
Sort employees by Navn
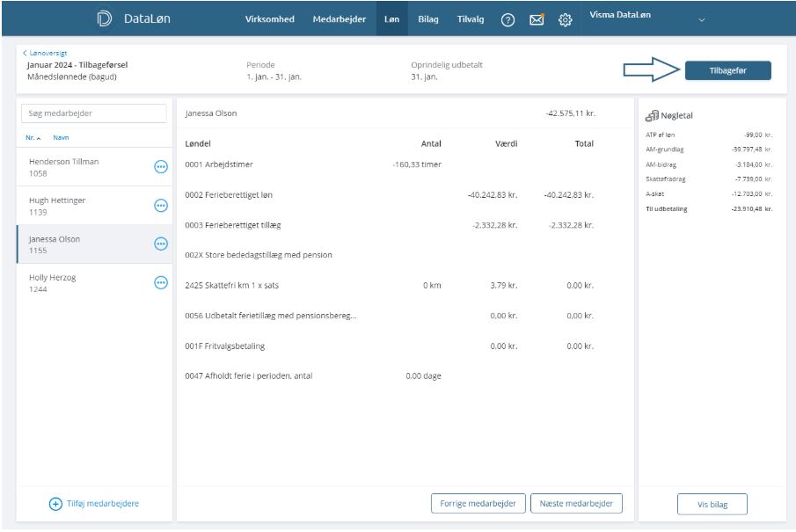[61, 137]
